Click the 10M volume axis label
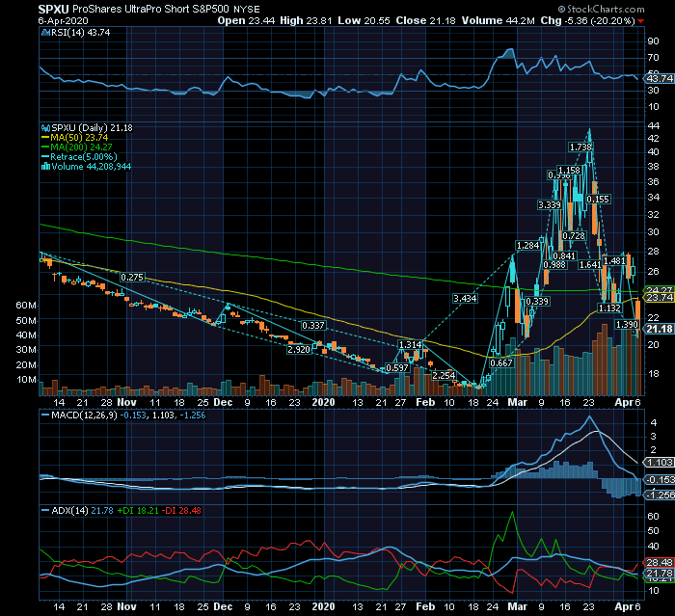 (26, 379)
